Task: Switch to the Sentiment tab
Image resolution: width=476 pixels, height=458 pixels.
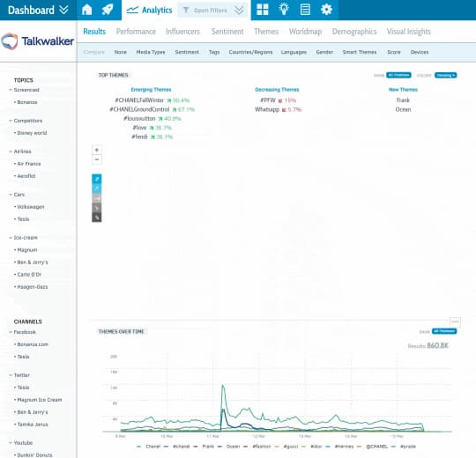Action: [227, 32]
